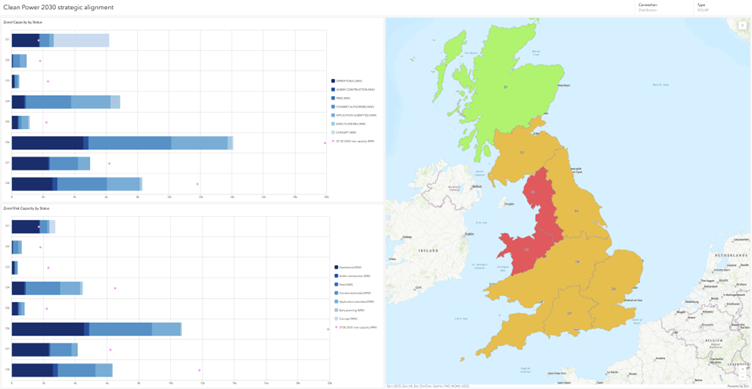Toggle Operational (MW) in lower chart legend
The width and height of the screenshot is (752, 389).
click(349, 267)
